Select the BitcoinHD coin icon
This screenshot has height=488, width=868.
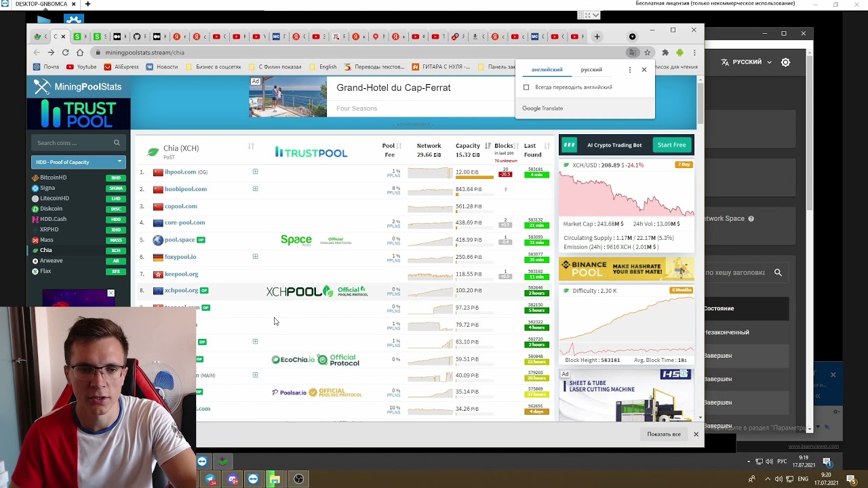click(x=35, y=178)
